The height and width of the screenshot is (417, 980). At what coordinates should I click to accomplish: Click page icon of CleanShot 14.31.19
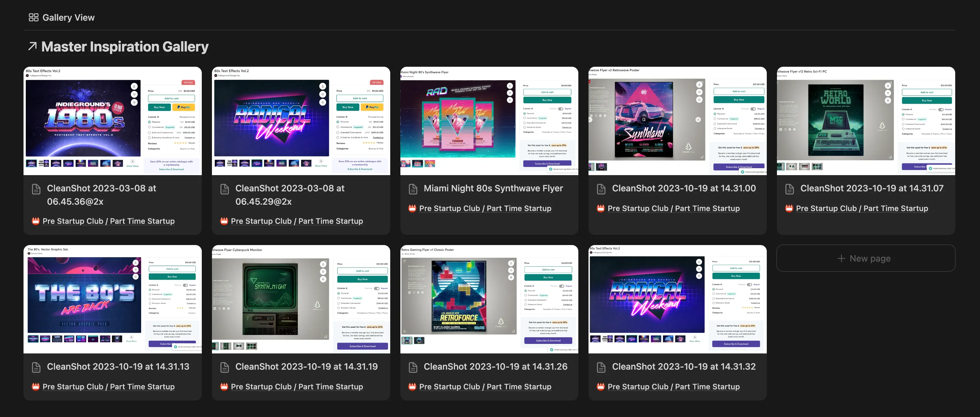coord(224,367)
